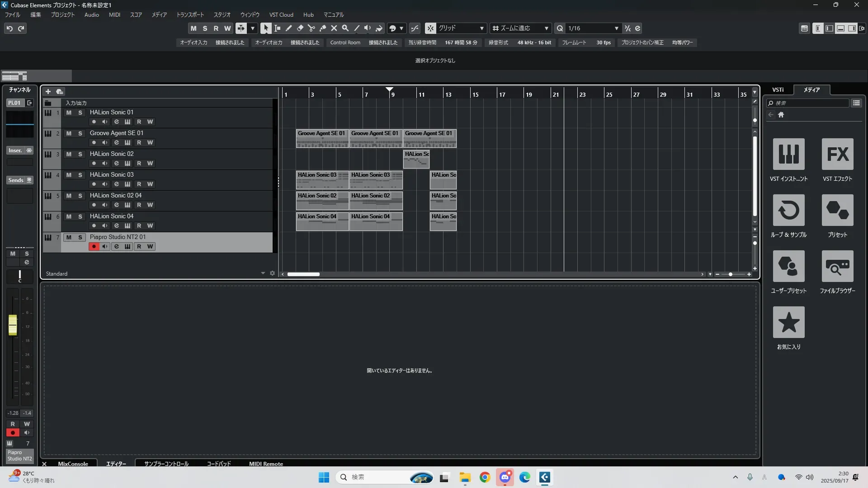
Task: Open the 1/16 quantize preset dropdown
Action: 616,28
